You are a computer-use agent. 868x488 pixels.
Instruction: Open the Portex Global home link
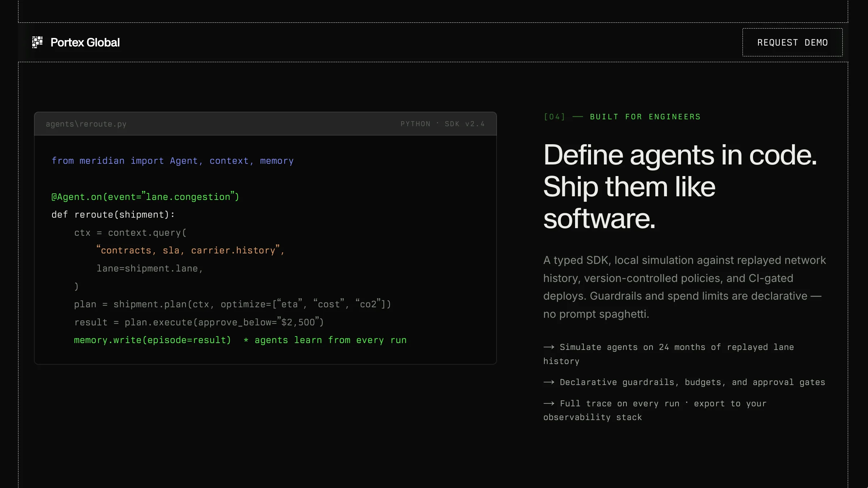[76, 42]
